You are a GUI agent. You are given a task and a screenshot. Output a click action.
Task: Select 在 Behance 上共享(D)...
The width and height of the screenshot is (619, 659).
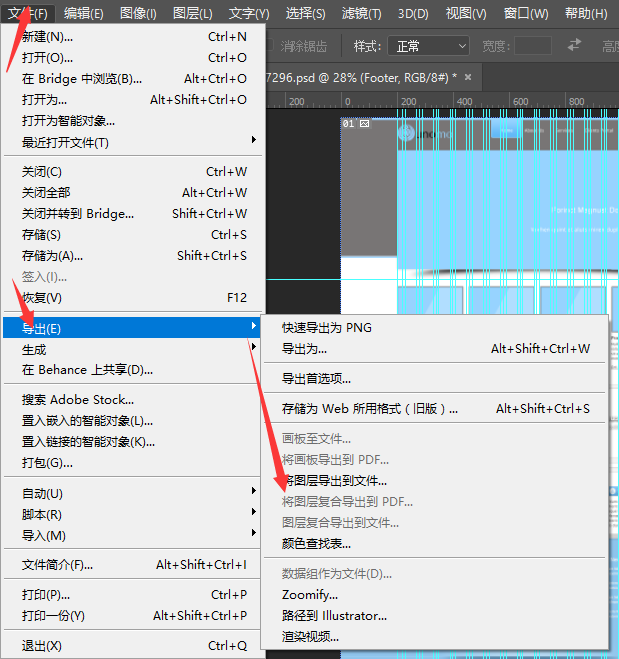pos(132,370)
